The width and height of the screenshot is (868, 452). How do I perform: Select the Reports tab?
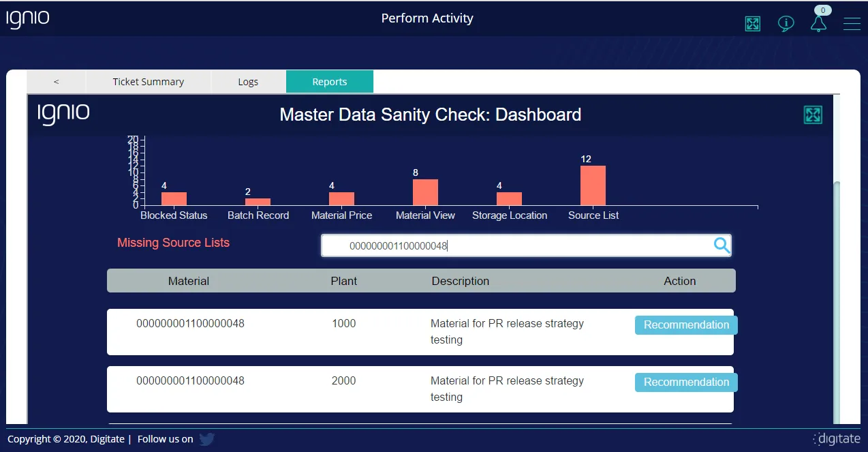click(x=329, y=82)
